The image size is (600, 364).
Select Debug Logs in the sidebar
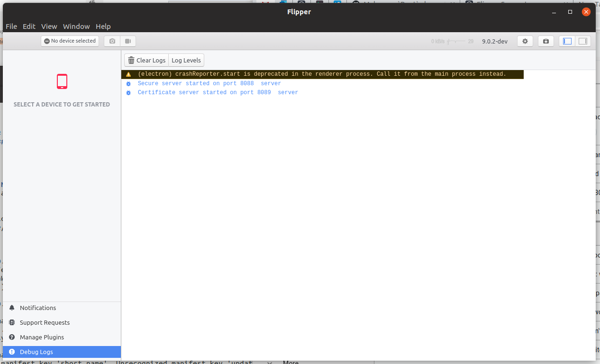pos(62,352)
